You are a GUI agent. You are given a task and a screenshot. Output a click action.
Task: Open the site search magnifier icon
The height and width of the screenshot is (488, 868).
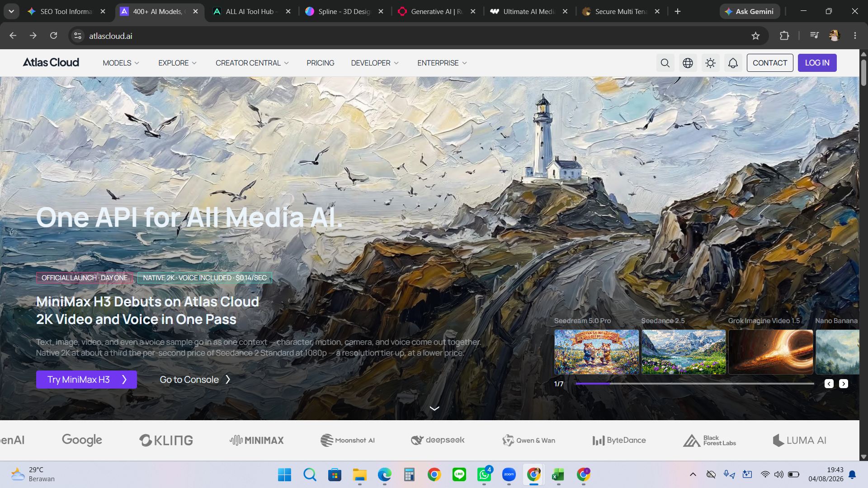[665, 63]
